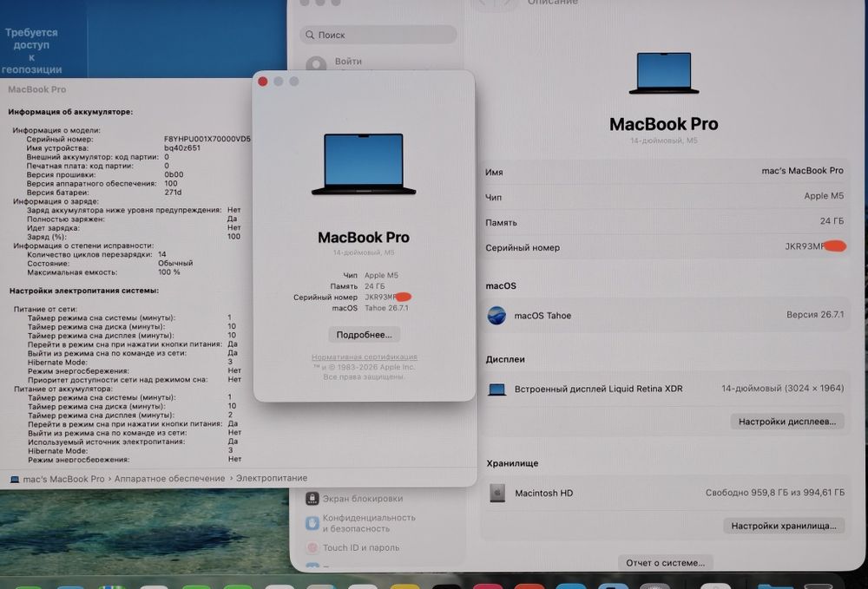Viewport: 868px width, 589px height.
Task: Click Свободно 959,8 ГБ из 994,61 ГБ text
Action: pos(774,492)
